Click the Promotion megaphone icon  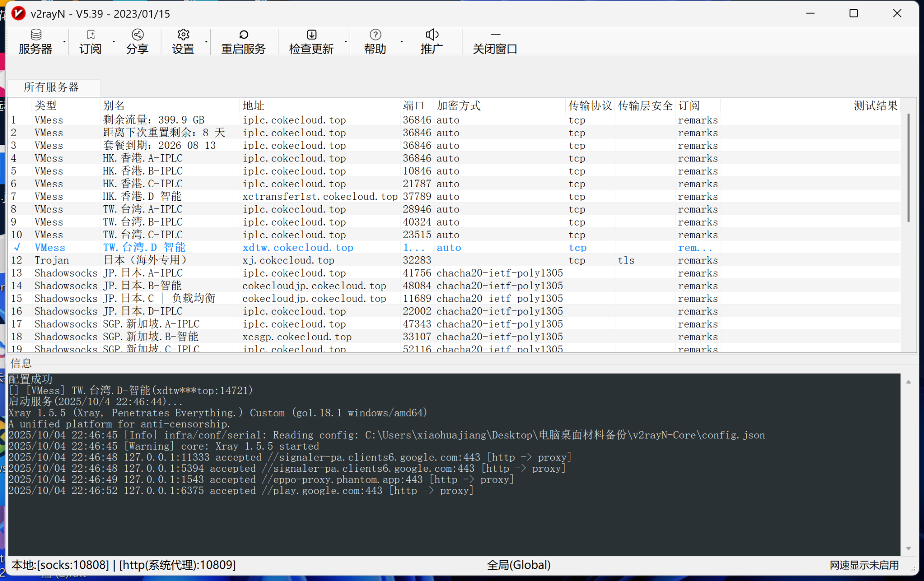432,35
